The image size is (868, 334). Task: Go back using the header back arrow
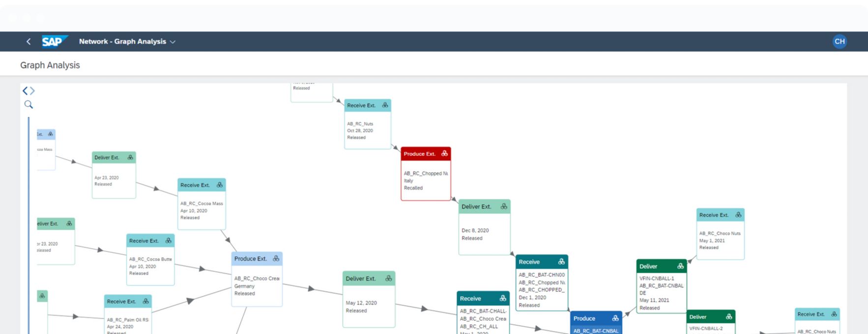pos(29,42)
